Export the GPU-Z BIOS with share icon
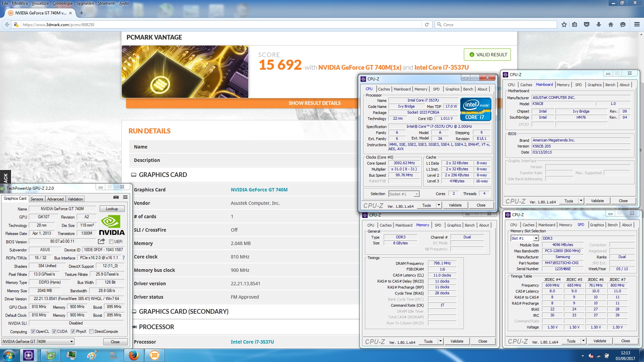This screenshot has height=362, width=644. point(101,241)
